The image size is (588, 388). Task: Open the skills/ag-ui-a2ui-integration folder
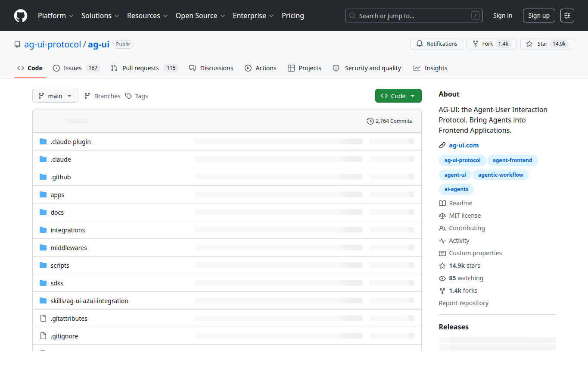pyautogui.click(x=89, y=300)
